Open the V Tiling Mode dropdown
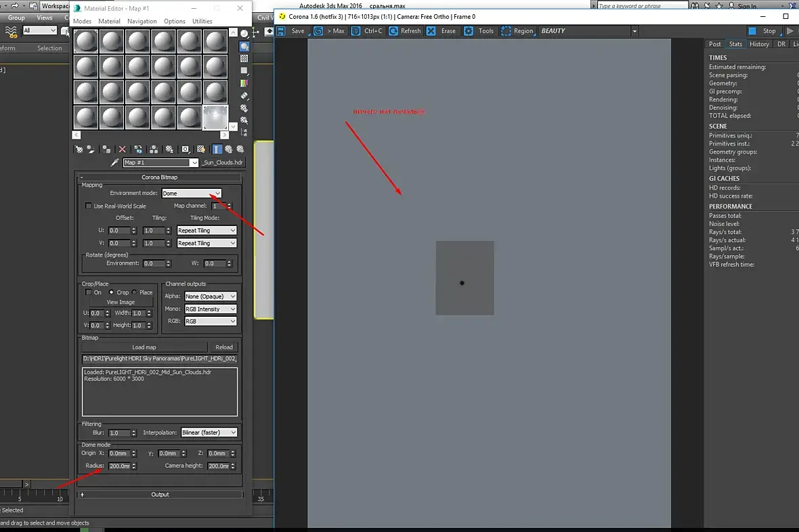This screenshot has width=799, height=532. coord(207,243)
